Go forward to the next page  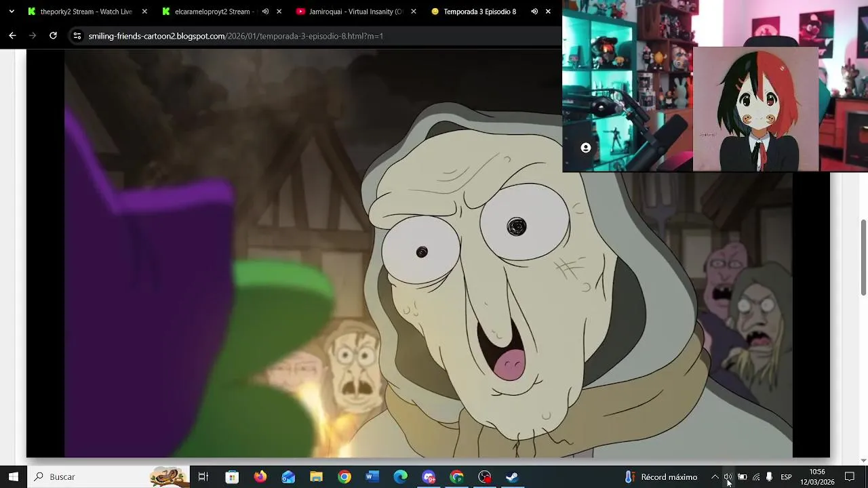click(33, 36)
